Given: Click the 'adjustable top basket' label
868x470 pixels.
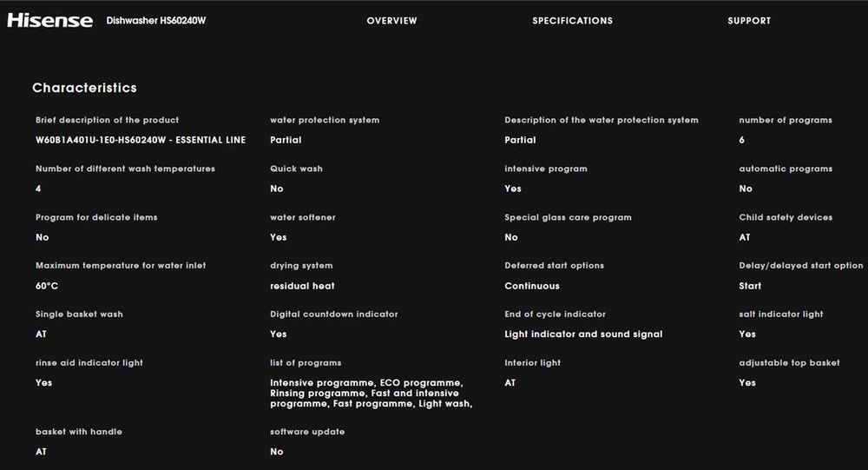Looking at the screenshot, I should coord(789,363).
